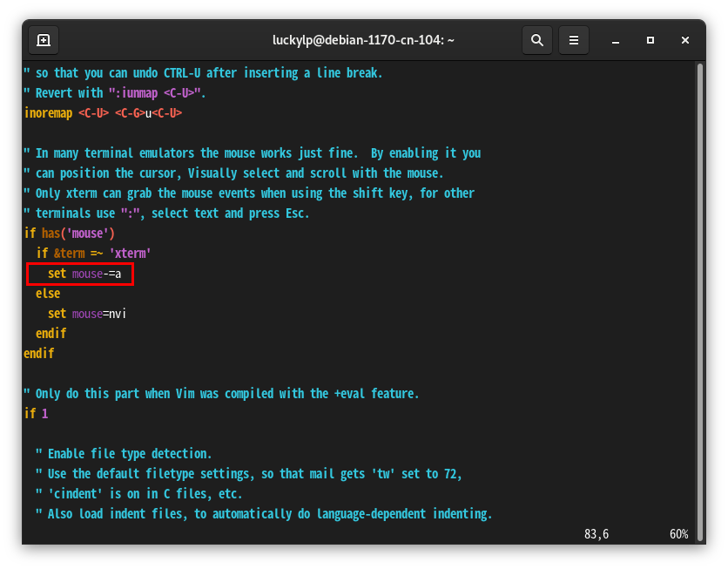The width and height of the screenshot is (728, 569).
Task: Place cursor on 'set mouse-=a' line
Action: (84, 274)
